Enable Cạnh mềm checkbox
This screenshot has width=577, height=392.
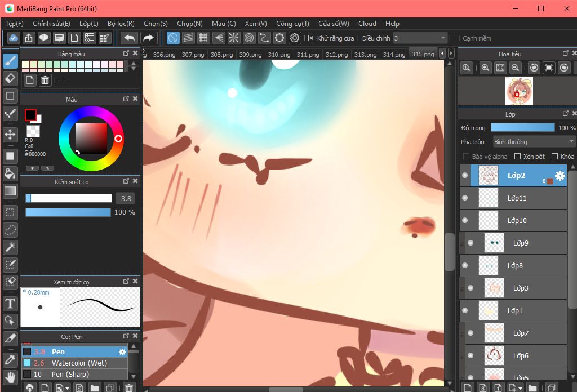click(456, 38)
